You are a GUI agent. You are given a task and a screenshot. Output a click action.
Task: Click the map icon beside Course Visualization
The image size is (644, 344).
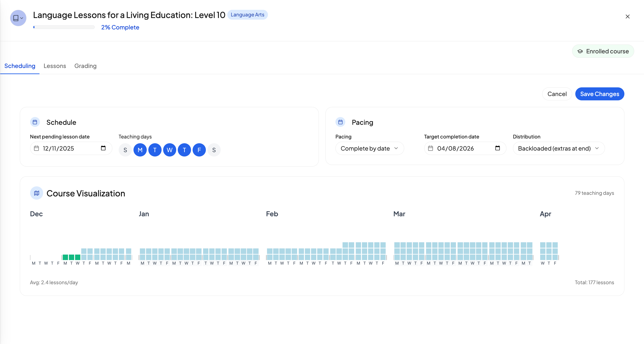[37, 193]
